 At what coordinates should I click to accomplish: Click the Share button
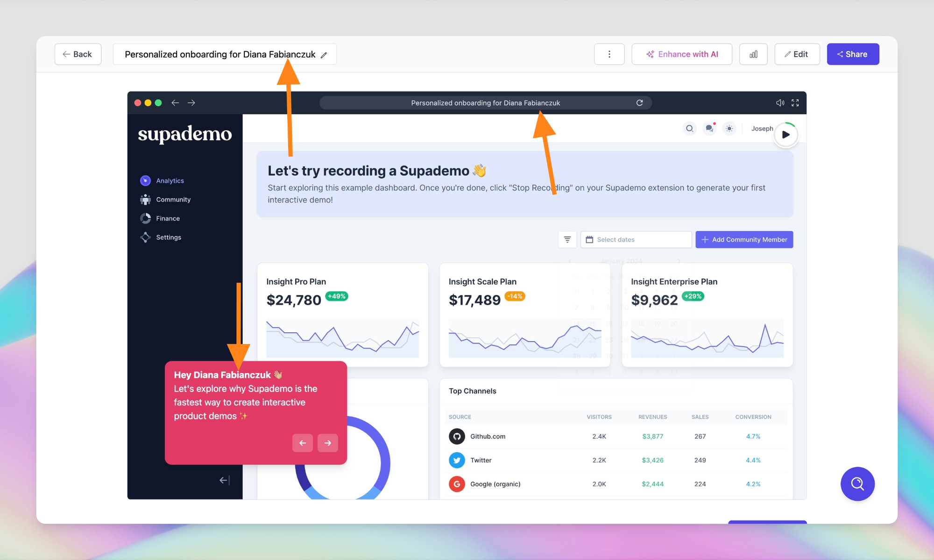853,54
